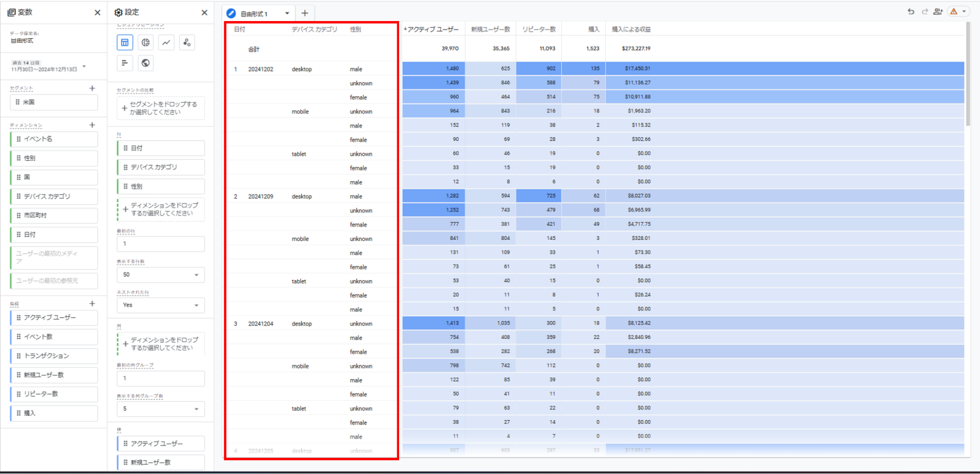Image resolution: width=980 pixels, height=474 pixels.
Task: Open the ネストされた行 dropdown showing Yes
Action: tap(161, 305)
